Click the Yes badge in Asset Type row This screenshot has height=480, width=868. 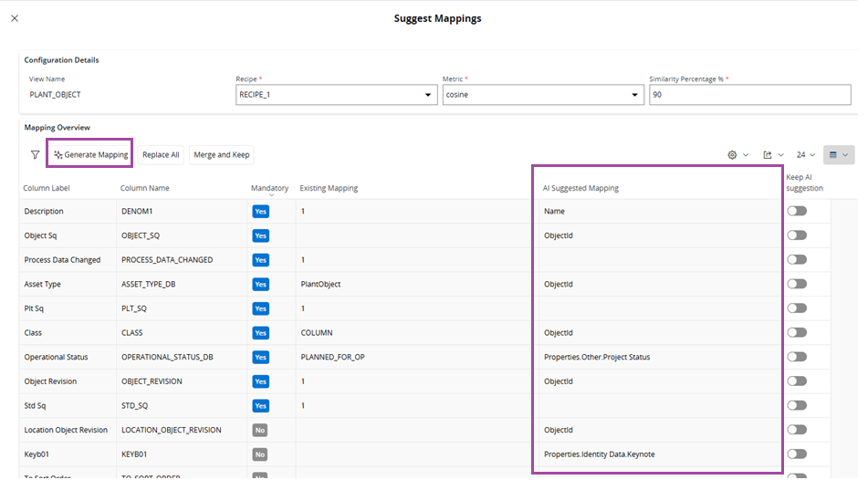[x=261, y=285]
